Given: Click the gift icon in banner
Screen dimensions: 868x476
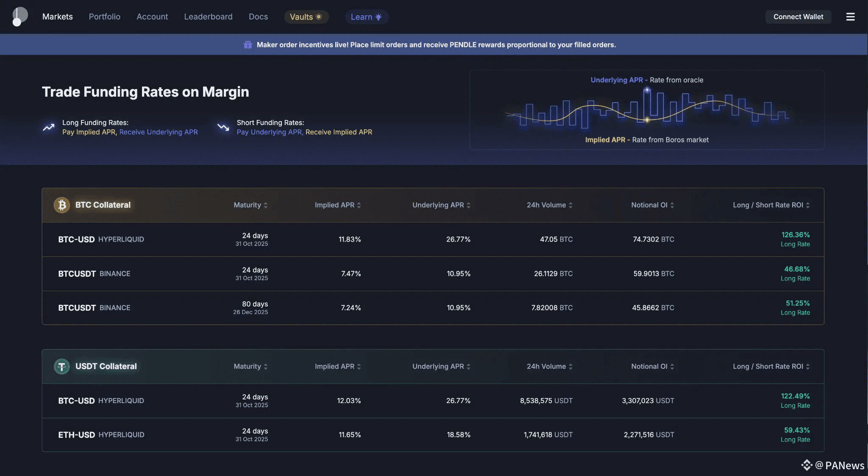Looking at the screenshot, I should click(x=248, y=45).
